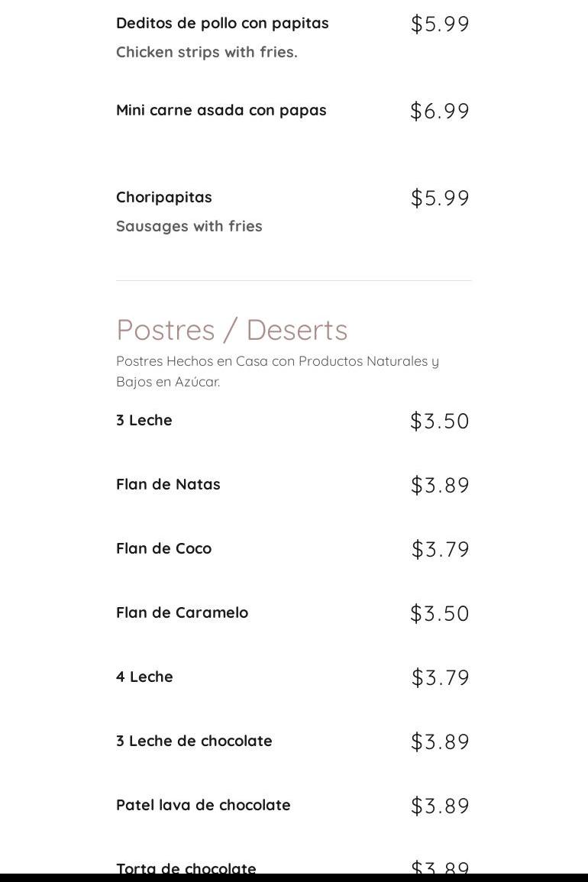Viewport: 588px width, 882px height.
Task: Open the 4 Leche dessert item
Action: (144, 677)
